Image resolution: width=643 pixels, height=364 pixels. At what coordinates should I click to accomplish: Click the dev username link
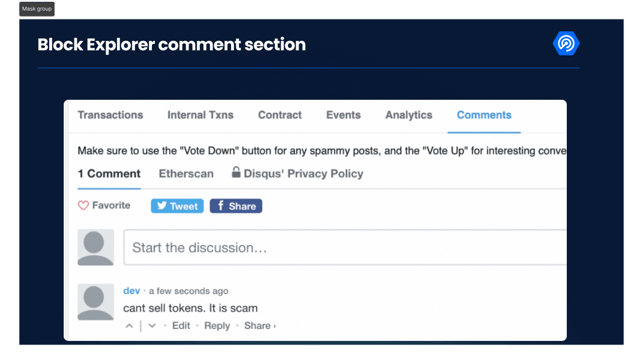click(131, 291)
